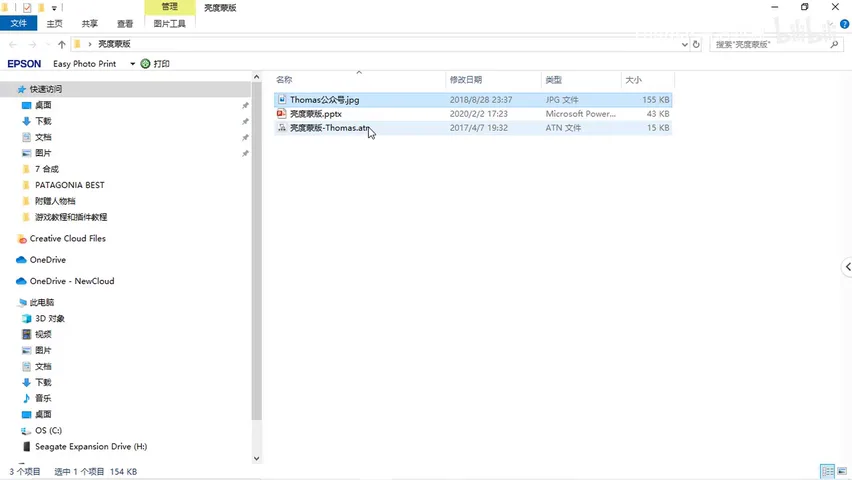852x480 pixels.
Task: Go back with the back arrow
Action: 13,45
